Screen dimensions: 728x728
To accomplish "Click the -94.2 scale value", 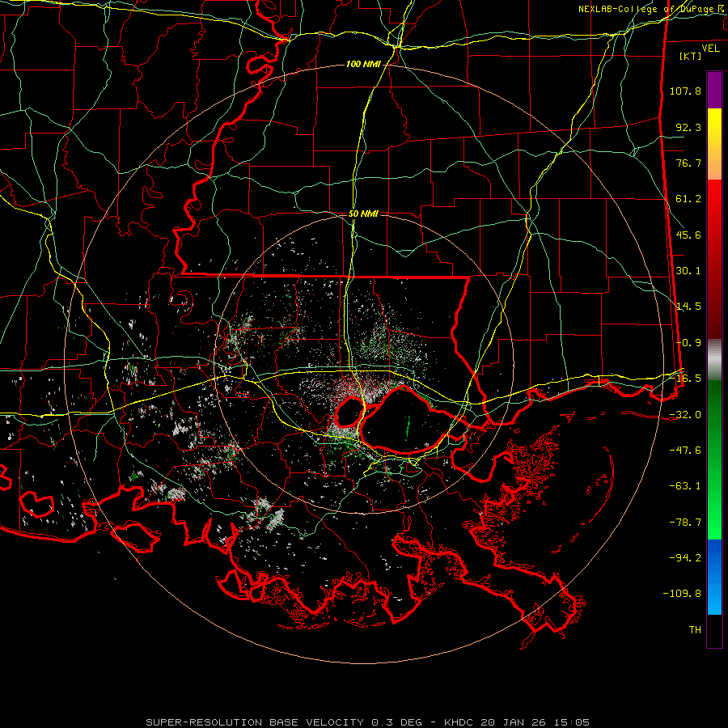I will click(x=685, y=557).
